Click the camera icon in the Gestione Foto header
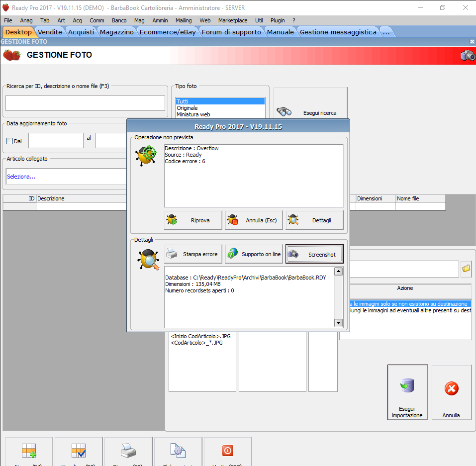The height and width of the screenshot is (466, 476). [x=468, y=55]
